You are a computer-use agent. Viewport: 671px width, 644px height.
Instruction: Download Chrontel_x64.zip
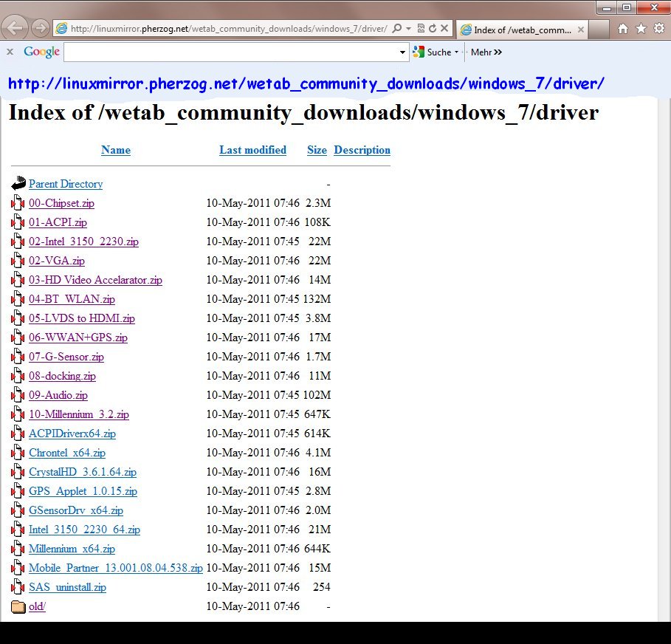(67, 453)
